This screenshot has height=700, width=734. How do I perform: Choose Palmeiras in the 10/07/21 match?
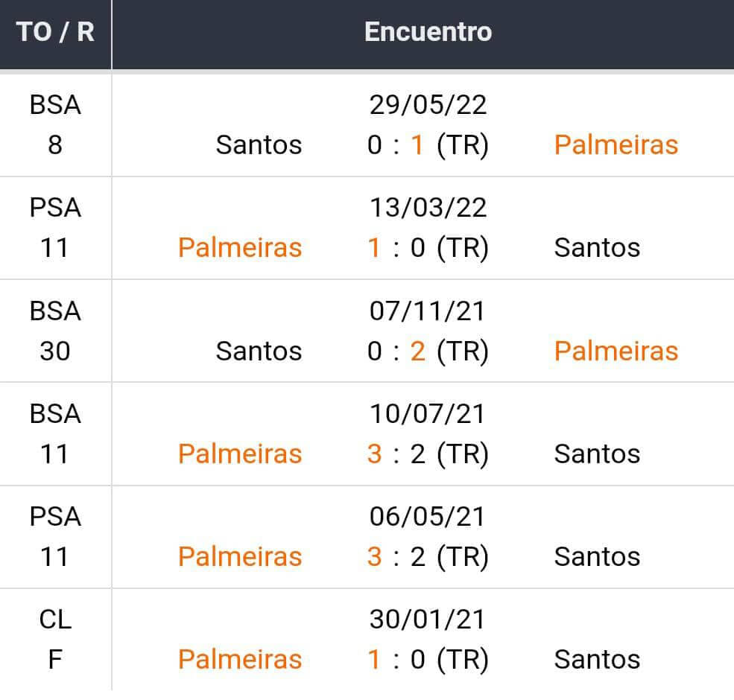coord(240,454)
